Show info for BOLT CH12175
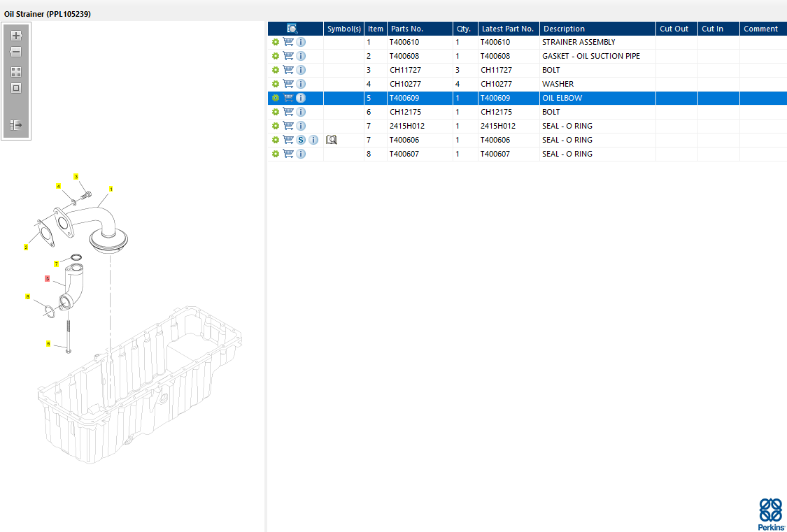The width and height of the screenshot is (787, 532). point(301,113)
